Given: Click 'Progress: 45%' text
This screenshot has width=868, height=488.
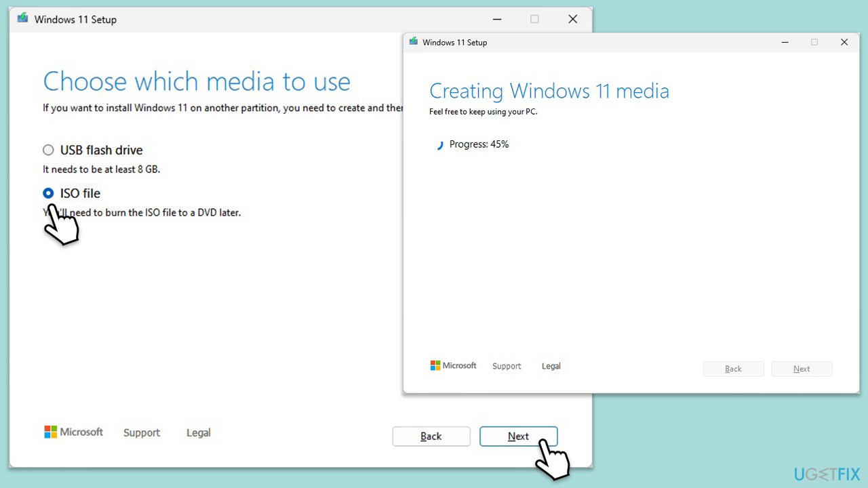Looking at the screenshot, I should point(479,144).
